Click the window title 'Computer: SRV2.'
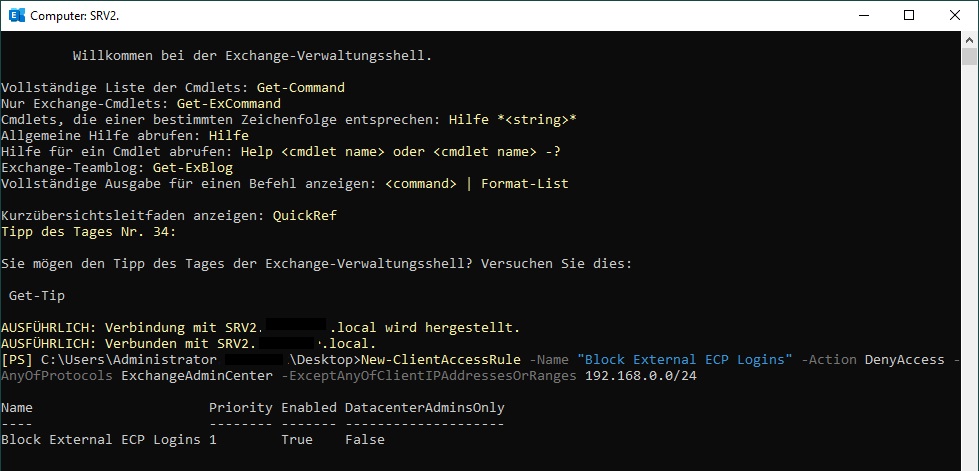979x471 pixels. point(74,16)
